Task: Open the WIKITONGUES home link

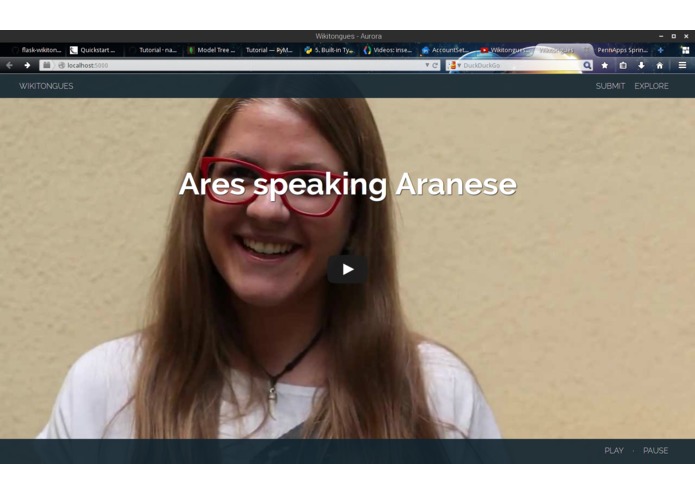Action: (46, 86)
